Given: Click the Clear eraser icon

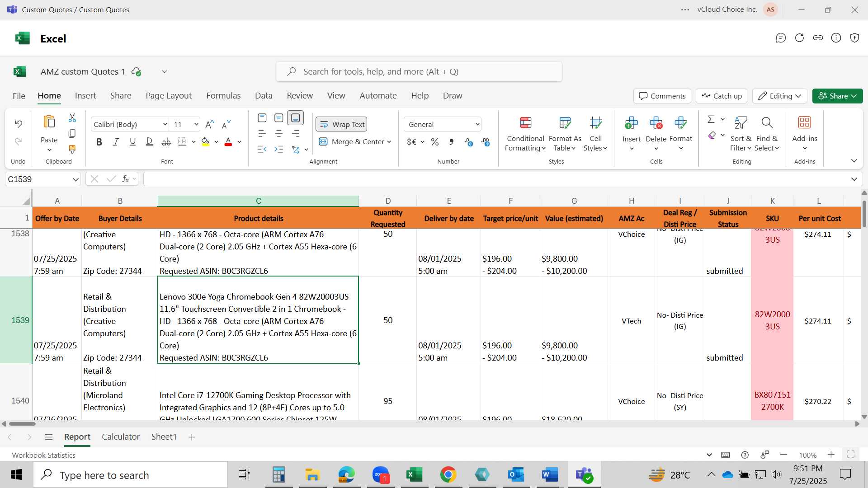Looking at the screenshot, I should point(712,135).
